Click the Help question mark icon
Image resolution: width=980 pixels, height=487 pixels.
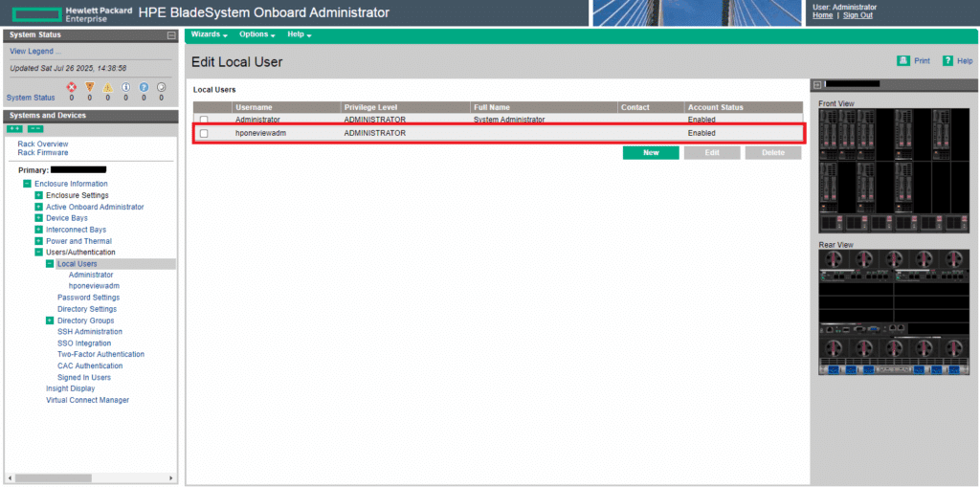[947, 60]
